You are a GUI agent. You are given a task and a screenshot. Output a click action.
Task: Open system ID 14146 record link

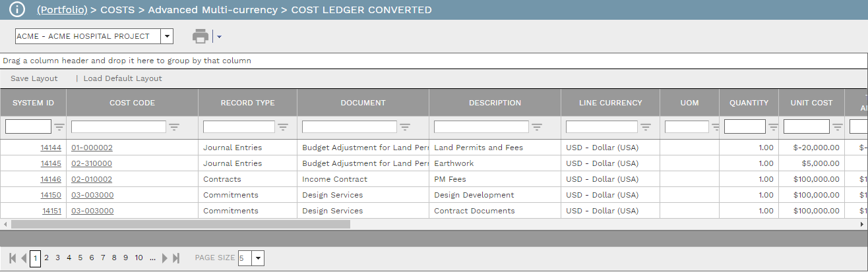(51, 179)
